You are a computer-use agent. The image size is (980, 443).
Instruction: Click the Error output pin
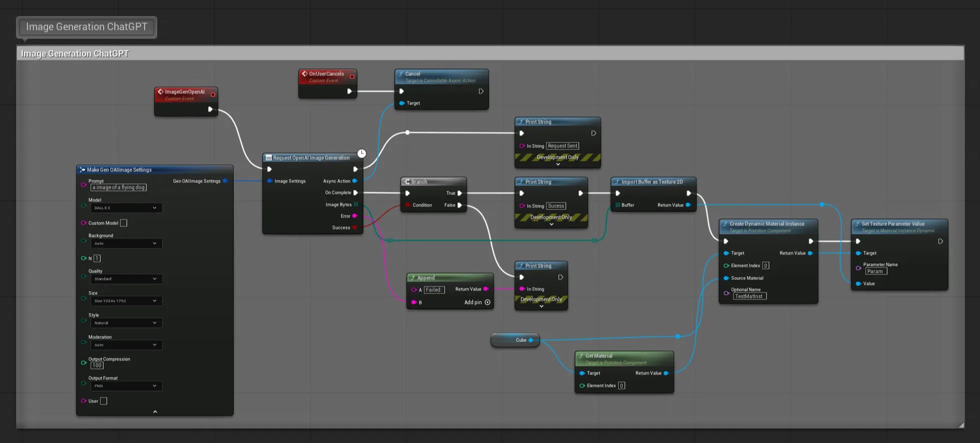tap(355, 216)
